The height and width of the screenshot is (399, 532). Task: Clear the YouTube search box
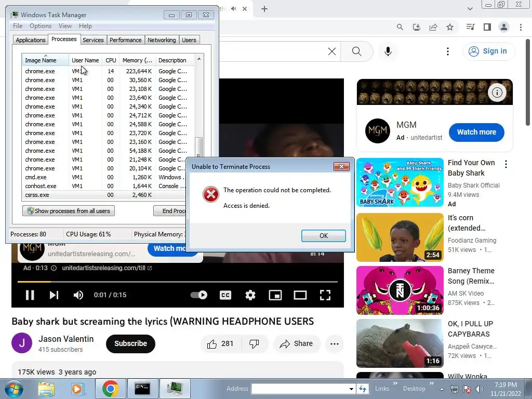click(x=332, y=51)
